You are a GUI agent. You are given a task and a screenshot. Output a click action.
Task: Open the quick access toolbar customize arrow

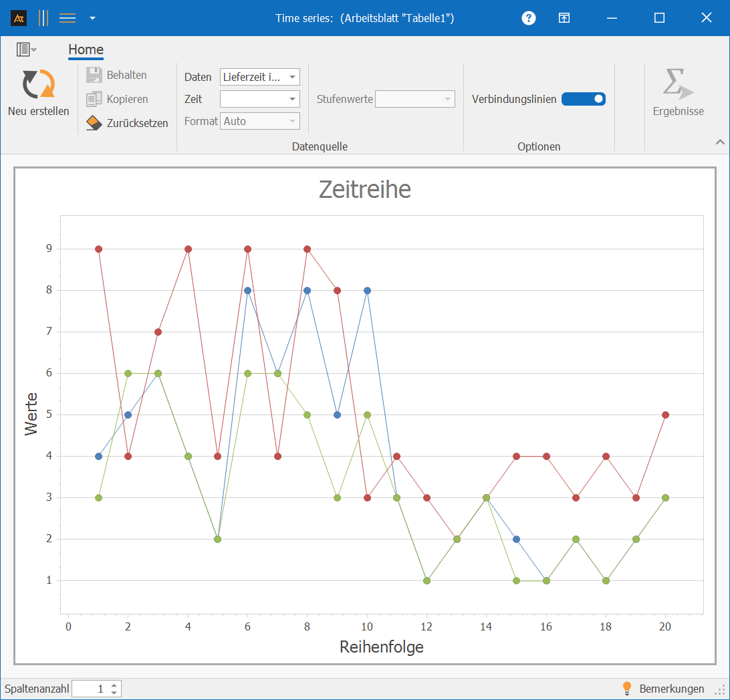point(92,18)
